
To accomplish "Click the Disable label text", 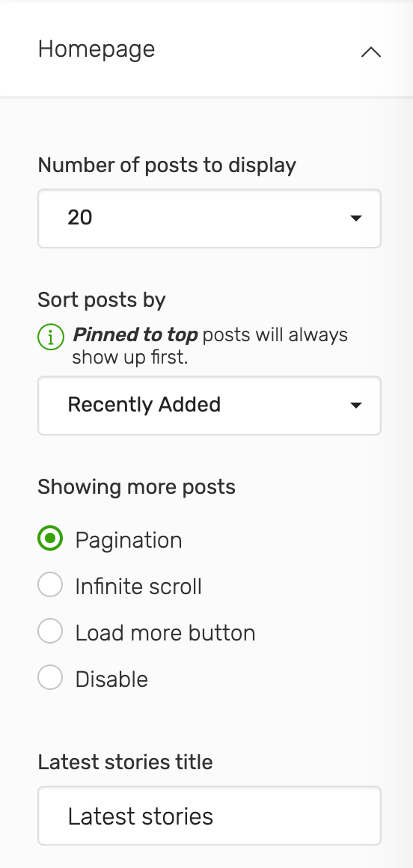I will [111, 679].
